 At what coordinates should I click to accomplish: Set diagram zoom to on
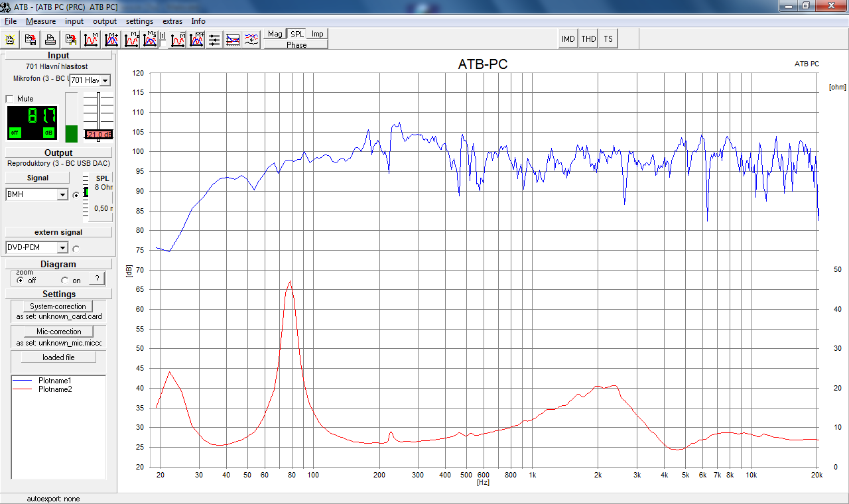tap(65, 281)
